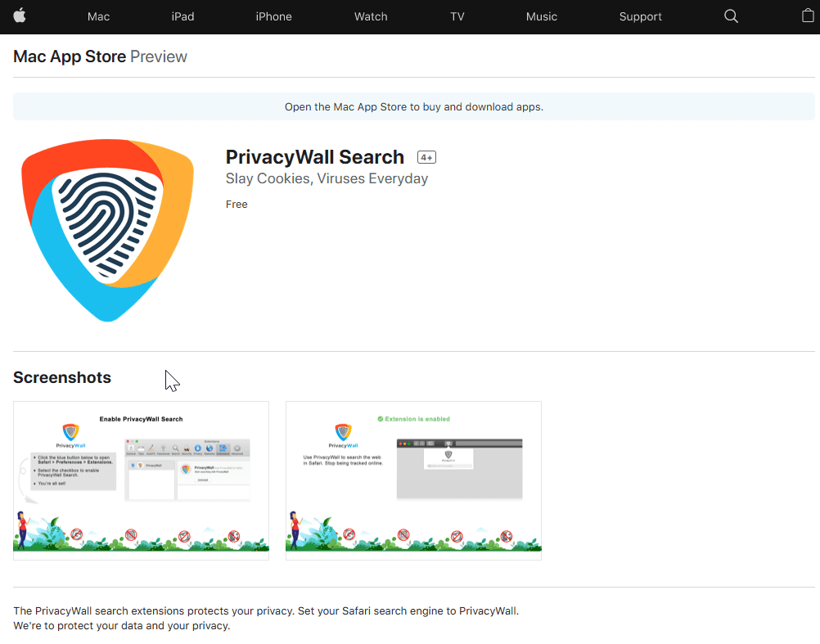Select TV in the top menu

[457, 16]
